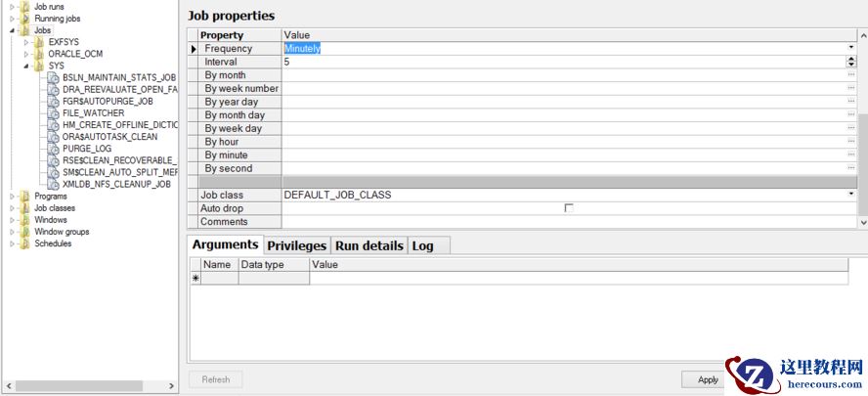Expand the Job runs tree node

coord(12,7)
